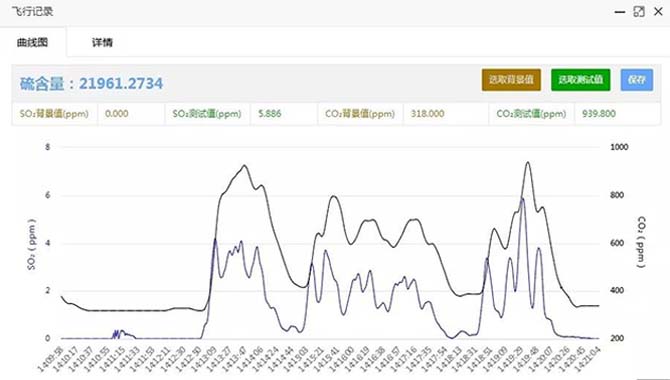The height and width of the screenshot is (380, 670).
Task: Click the CO₂ (ppm) right axis title
Action: tap(641, 242)
